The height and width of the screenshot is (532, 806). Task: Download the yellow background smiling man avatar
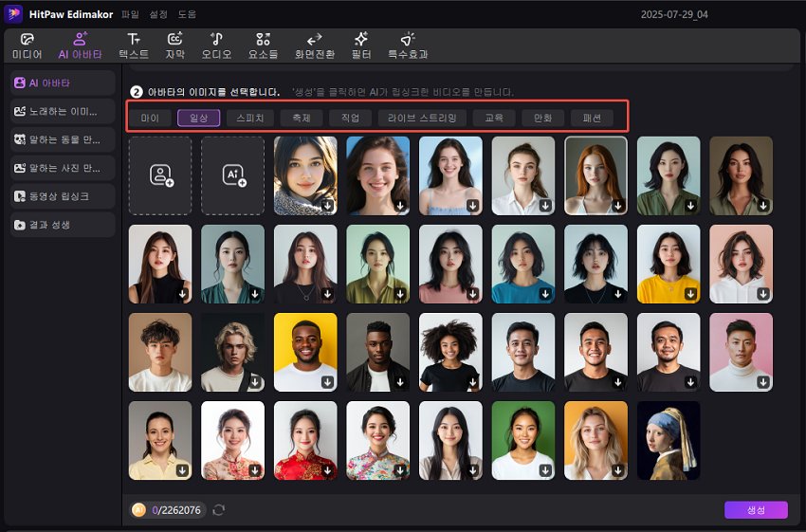(327, 382)
